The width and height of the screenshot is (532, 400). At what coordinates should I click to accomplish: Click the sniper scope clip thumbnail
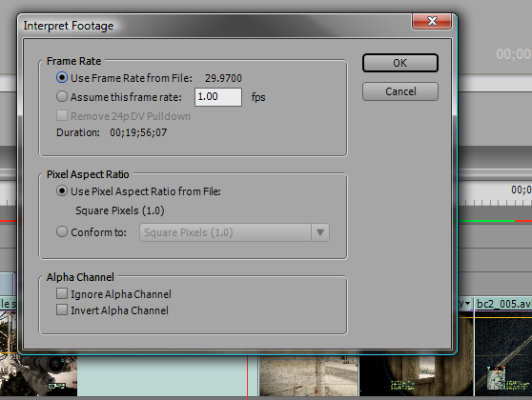(x=417, y=375)
